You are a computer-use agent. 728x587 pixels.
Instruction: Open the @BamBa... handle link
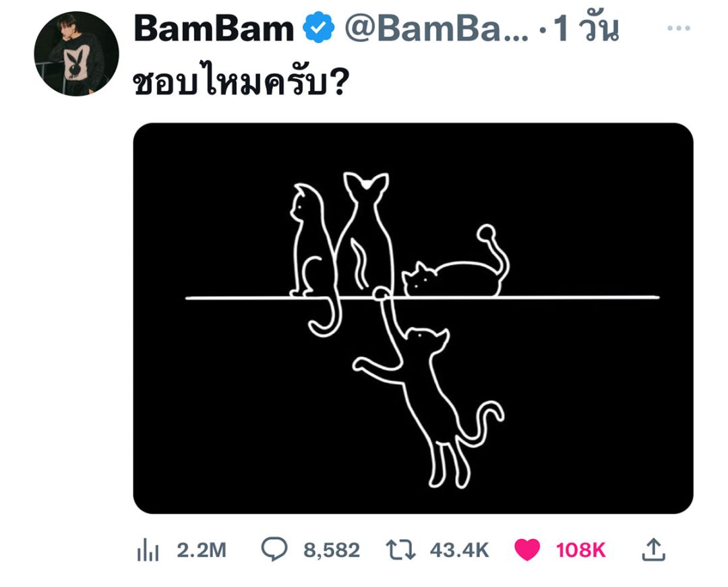tap(437, 30)
